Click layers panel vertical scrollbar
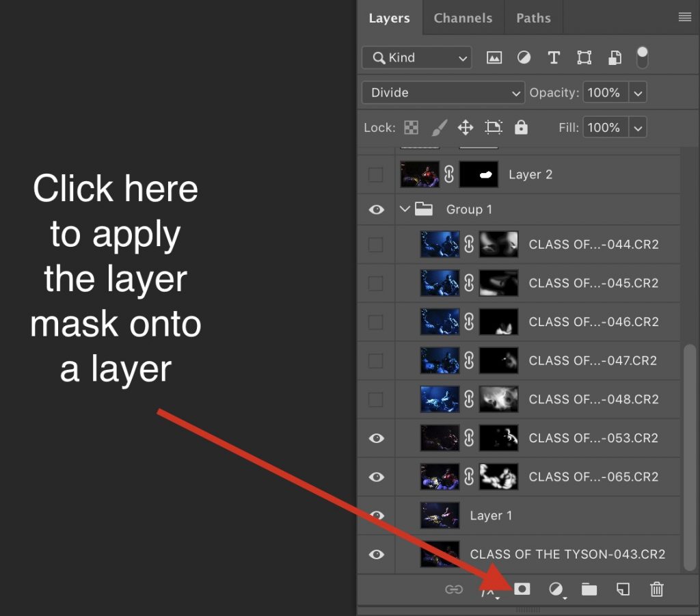This screenshot has width=700, height=616. pyautogui.click(x=690, y=457)
